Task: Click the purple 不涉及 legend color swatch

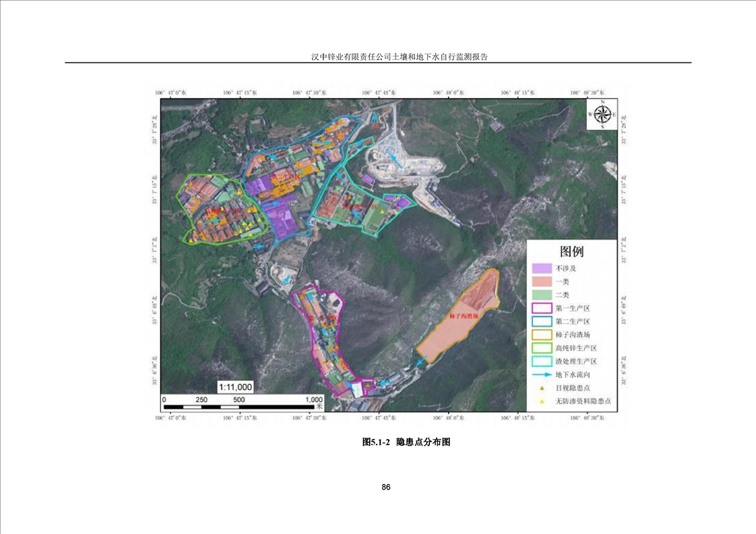Action: [x=542, y=268]
